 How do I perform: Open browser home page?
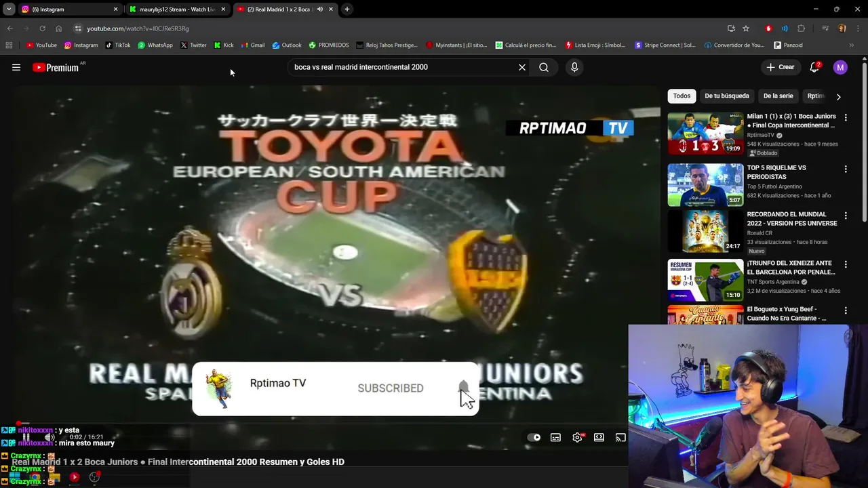click(x=58, y=28)
